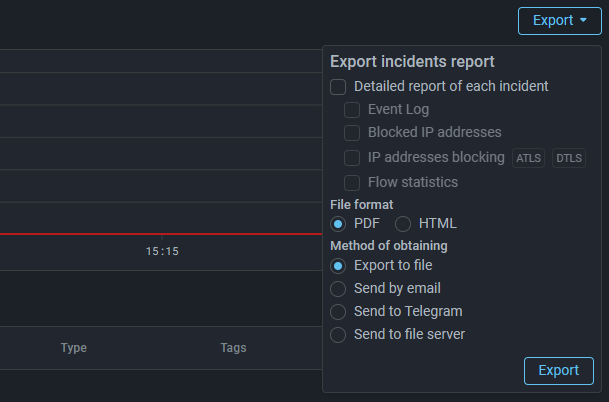Click the DTLS tag badge
The height and width of the screenshot is (402, 609).
click(569, 158)
